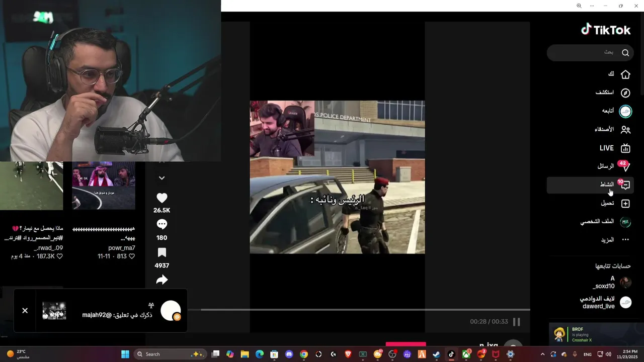Go to next video with down chevron
Viewport: 644px width, 362px height.
tap(162, 178)
